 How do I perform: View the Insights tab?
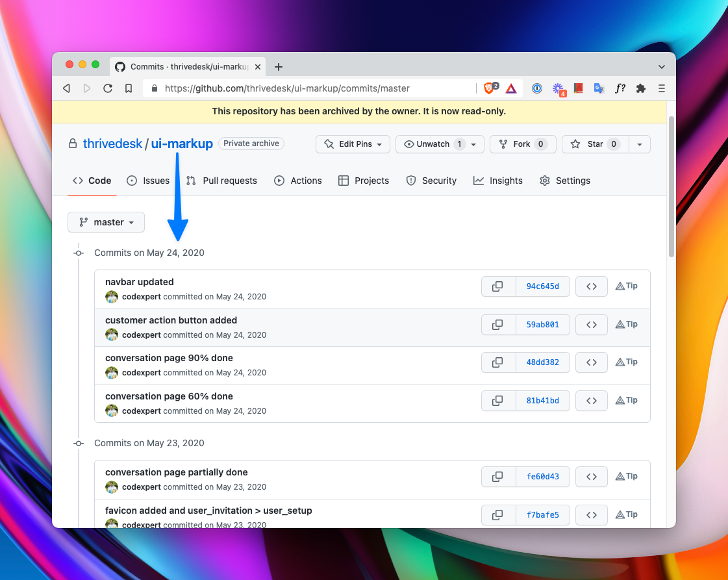[497, 181]
